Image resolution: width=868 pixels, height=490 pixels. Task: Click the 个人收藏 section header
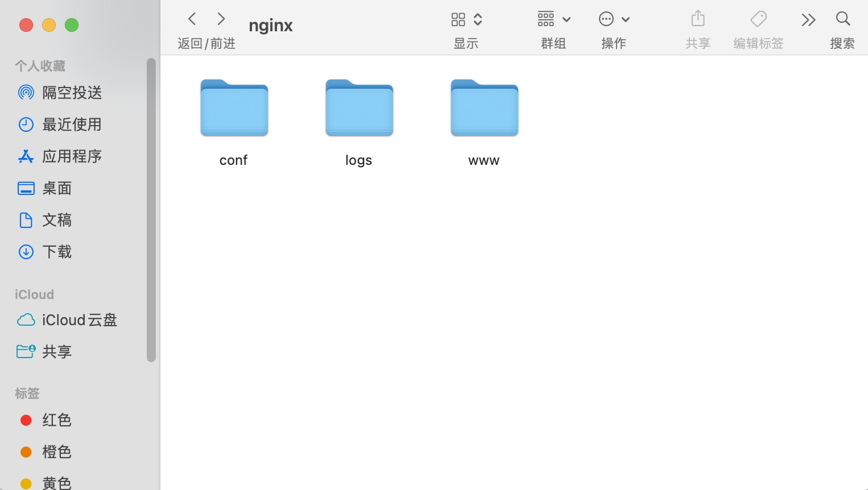click(x=40, y=66)
